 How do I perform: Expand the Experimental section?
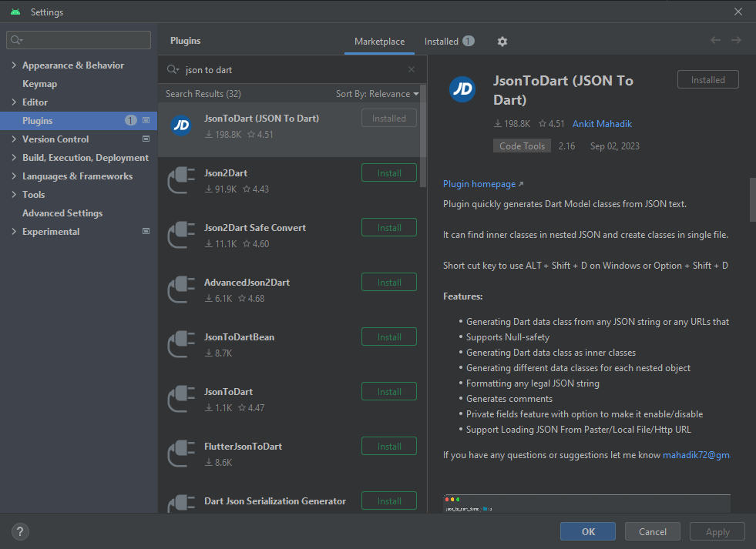click(14, 231)
